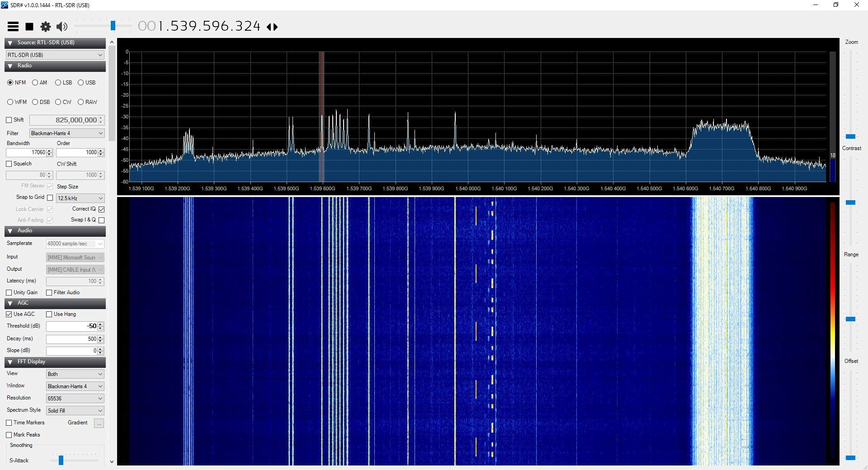The image size is (868, 470).
Task: Open the hamburger main menu
Action: click(x=13, y=27)
